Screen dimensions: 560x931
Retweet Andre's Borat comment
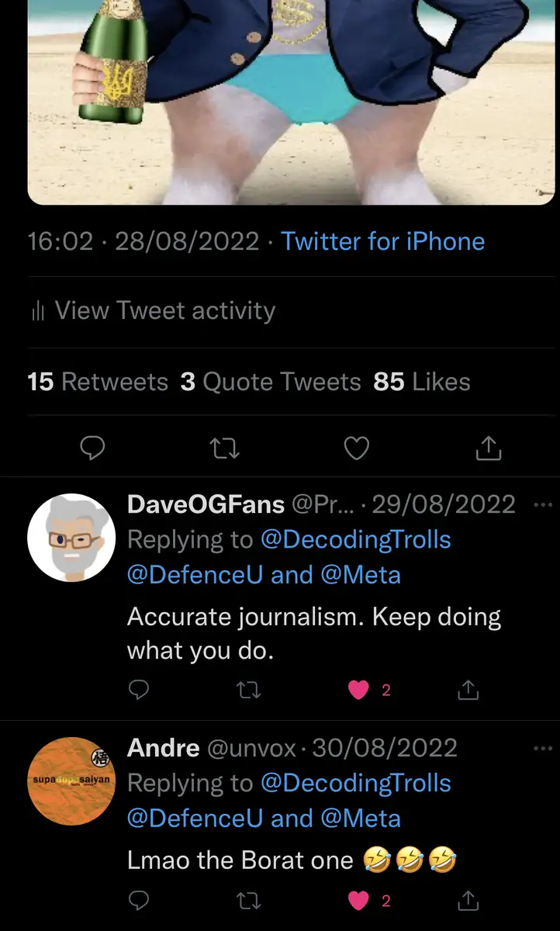point(248,901)
